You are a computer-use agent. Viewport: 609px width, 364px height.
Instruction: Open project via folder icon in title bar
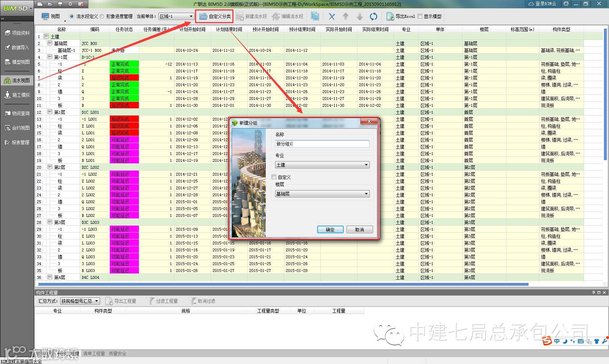pos(50,4)
